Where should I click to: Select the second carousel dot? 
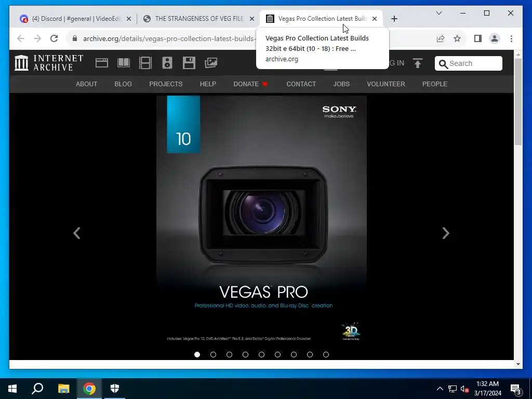(x=213, y=354)
